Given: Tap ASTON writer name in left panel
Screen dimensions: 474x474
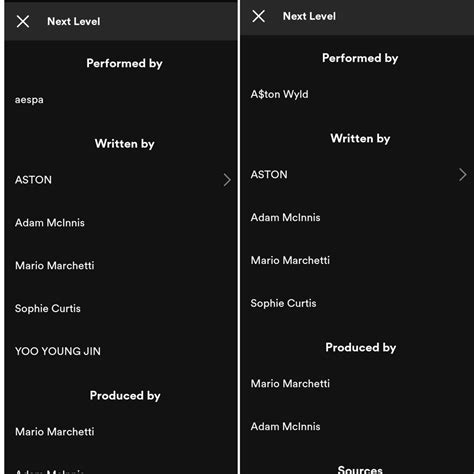Looking at the screenshot, I should (33, 180).
